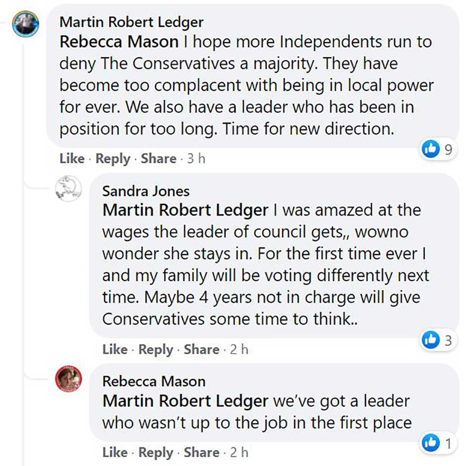Like Sandra Jones's reply
Image resolution: width=476 pixels, height=466 pixels.
115,349
